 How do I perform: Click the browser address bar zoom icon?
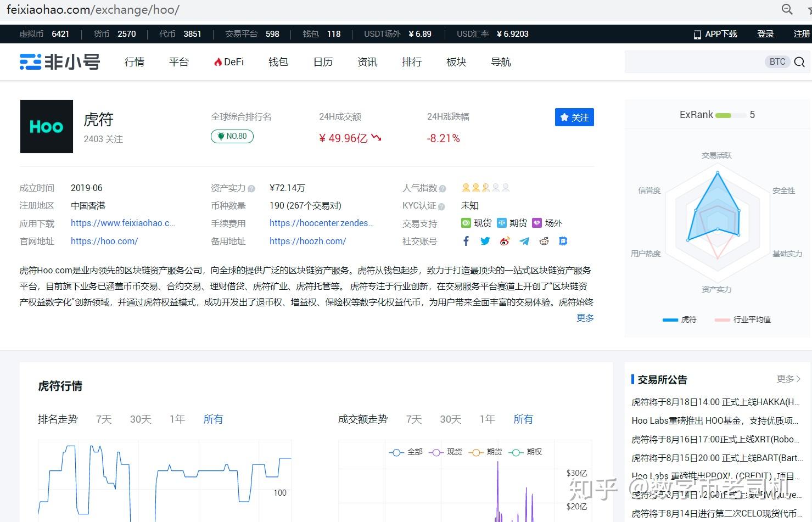[x=787, y=9]
